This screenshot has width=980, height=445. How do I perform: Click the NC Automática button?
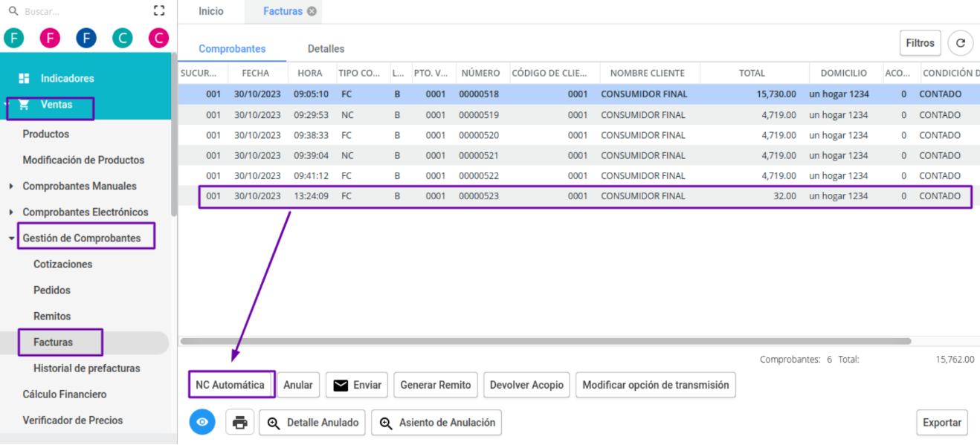tap(231, 385)
